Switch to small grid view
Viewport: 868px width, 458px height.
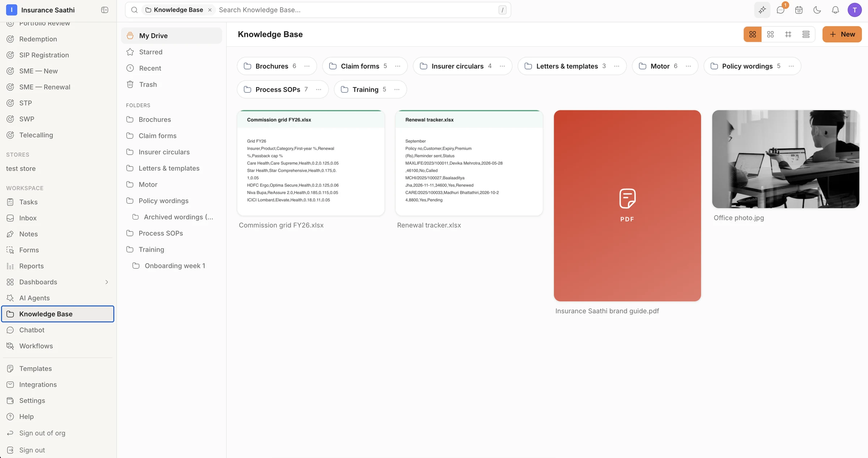coord(770,34)
